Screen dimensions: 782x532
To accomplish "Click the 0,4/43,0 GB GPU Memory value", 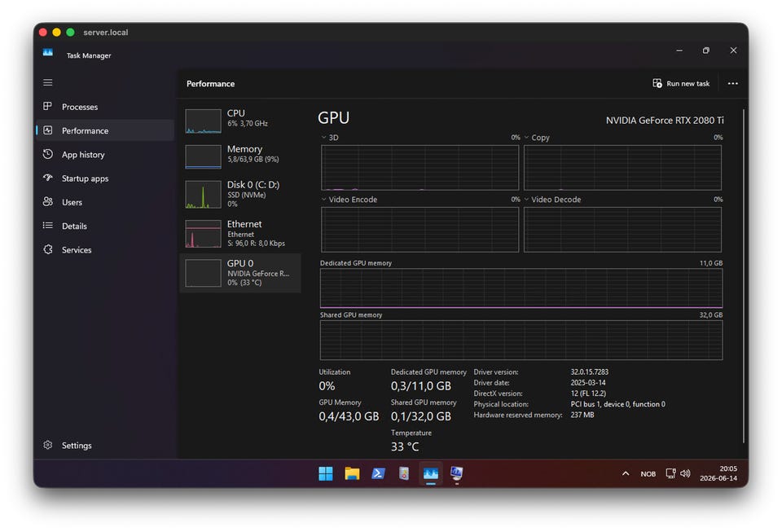I will point(349,416).
